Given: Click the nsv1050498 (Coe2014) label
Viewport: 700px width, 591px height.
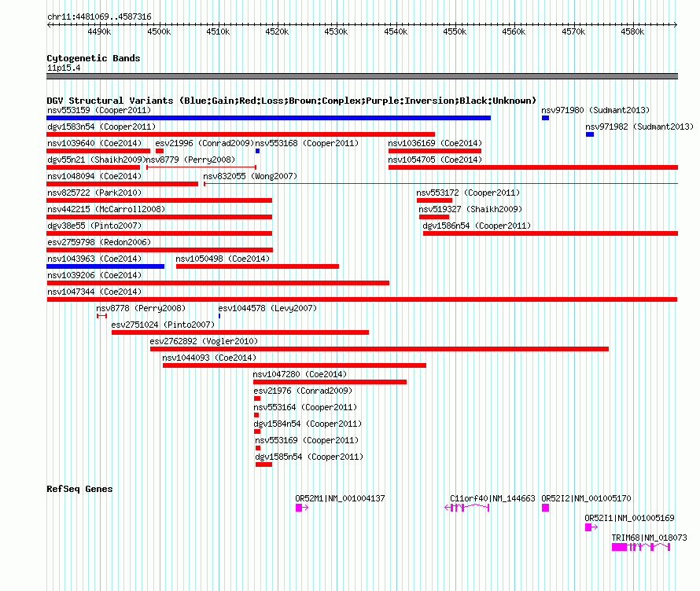Looking at the screenshot, I should pos(223,259).
